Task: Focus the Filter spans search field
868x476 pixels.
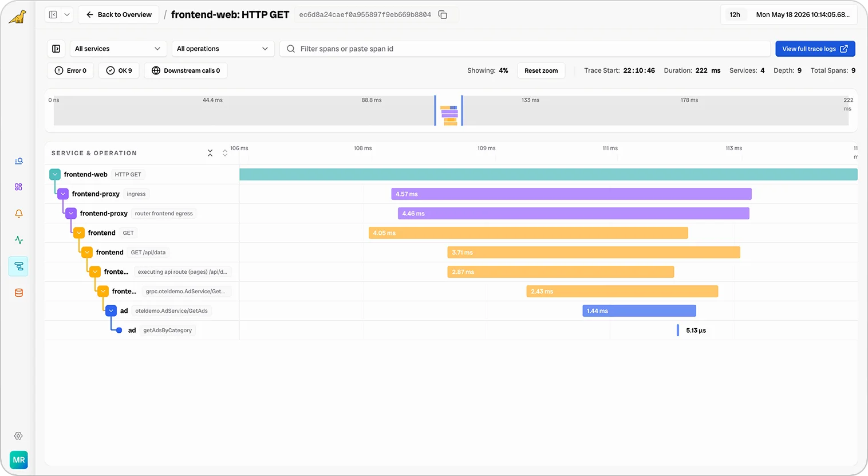Action: pos(525,49)
